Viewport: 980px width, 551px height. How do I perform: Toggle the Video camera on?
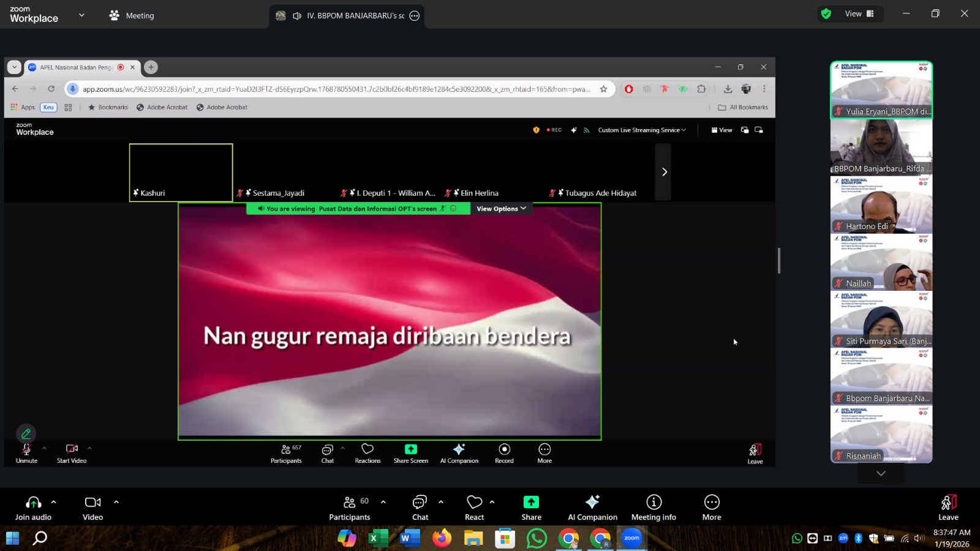92,508
